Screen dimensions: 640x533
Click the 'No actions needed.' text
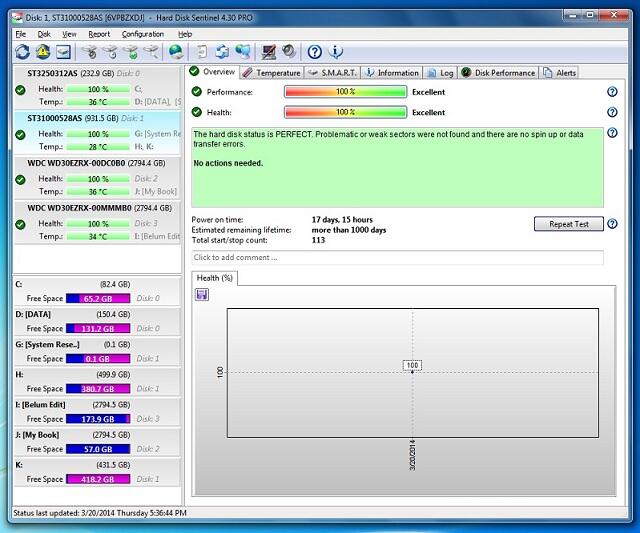coord(228,163)
